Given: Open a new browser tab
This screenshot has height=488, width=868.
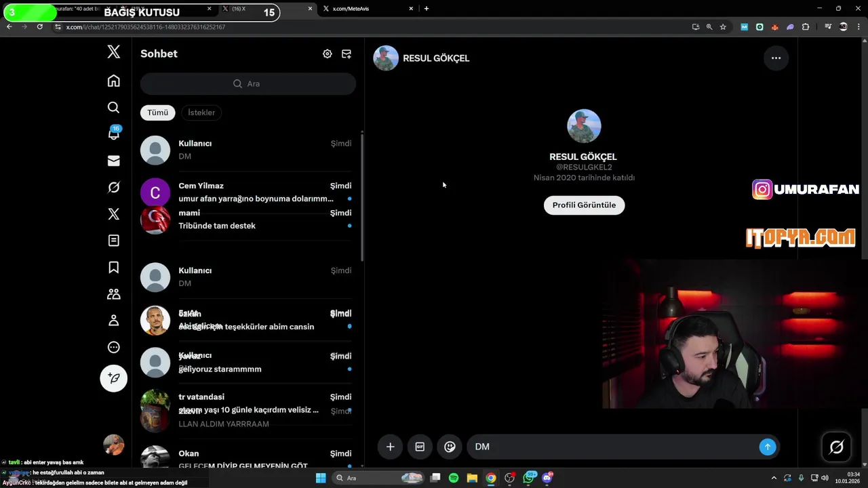Looking at the screenshot, I should click(x=427, y=9).
